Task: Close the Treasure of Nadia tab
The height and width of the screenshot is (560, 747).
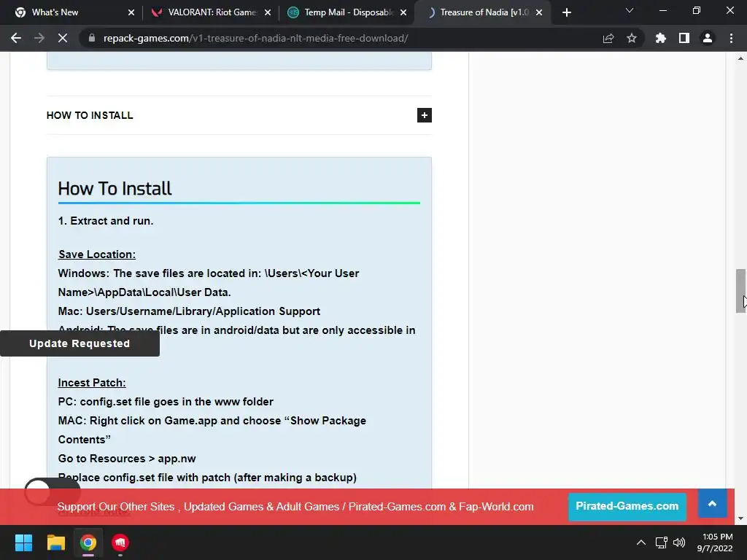Action: (x=539, y=12)
